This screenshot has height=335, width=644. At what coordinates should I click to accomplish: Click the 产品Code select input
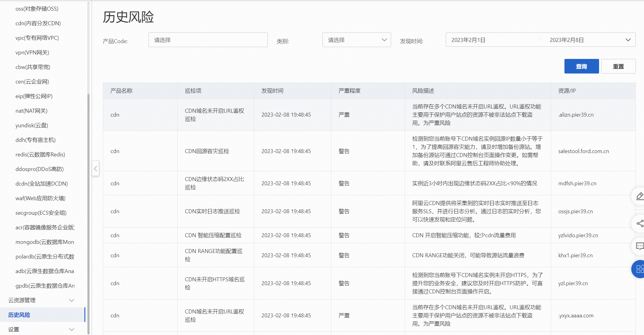(208, 40)
